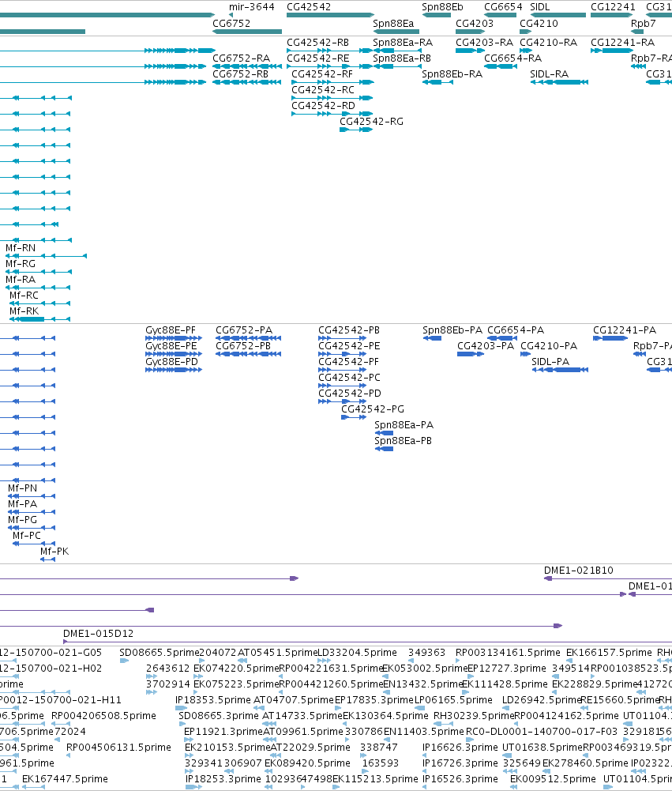Click the Mf-PK protein label
Viewport: 672px width, 791px height.
point(54,551)
